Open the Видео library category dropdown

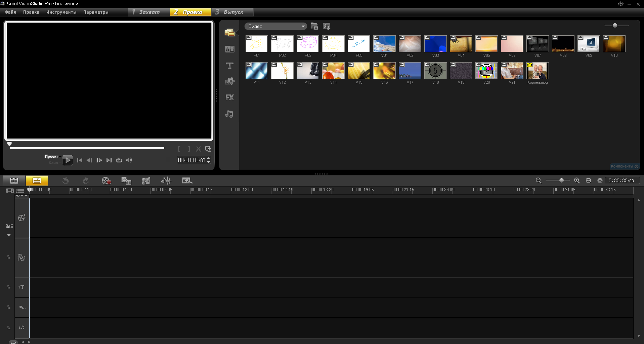pyautogui.click(x=275, y=26)
